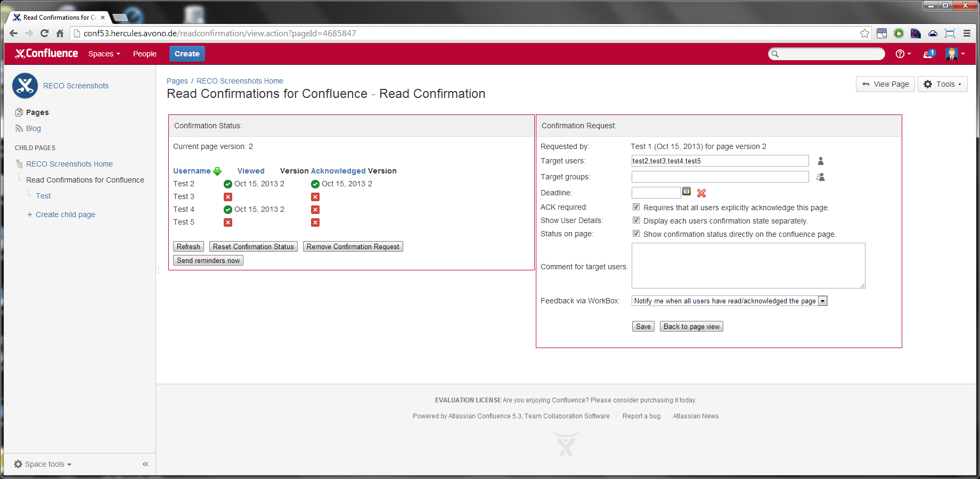The image size is (980, 479).
Task: Click the View Page button
Action: [x=885, y=84]
